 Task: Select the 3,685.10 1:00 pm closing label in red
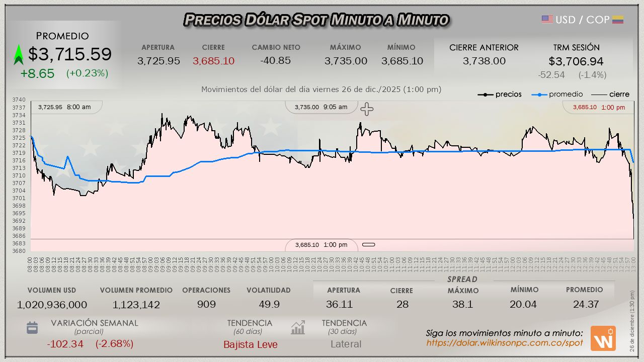coord(599,107)
